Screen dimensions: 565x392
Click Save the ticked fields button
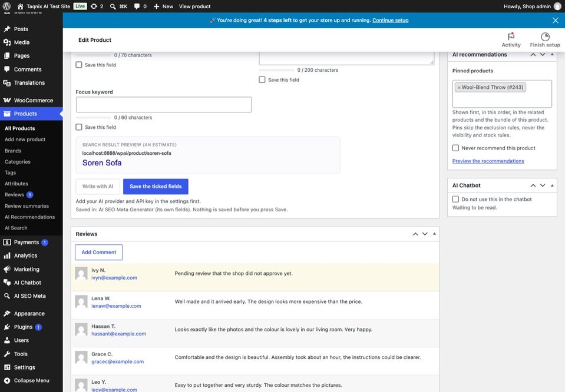tap(156, 187)
